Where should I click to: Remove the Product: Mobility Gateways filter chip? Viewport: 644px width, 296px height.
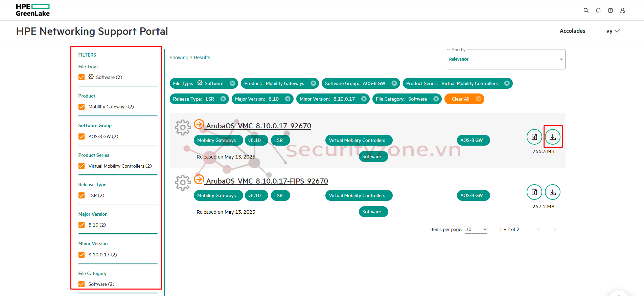pos(313,83)
